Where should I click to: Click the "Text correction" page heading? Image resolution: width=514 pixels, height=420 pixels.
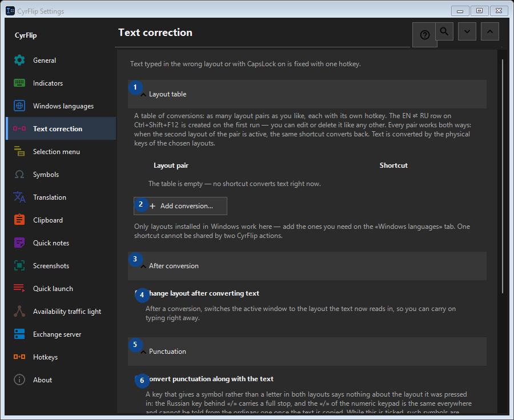(155, 33)
